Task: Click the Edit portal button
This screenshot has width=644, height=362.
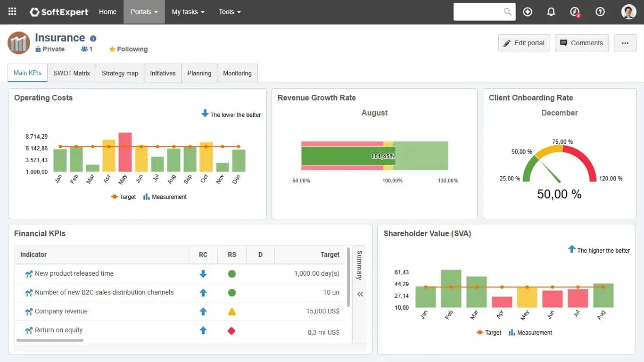Action: [524, 43]
